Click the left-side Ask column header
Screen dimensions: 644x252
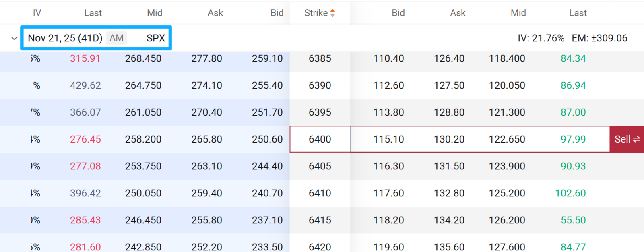tap(215, 13)
